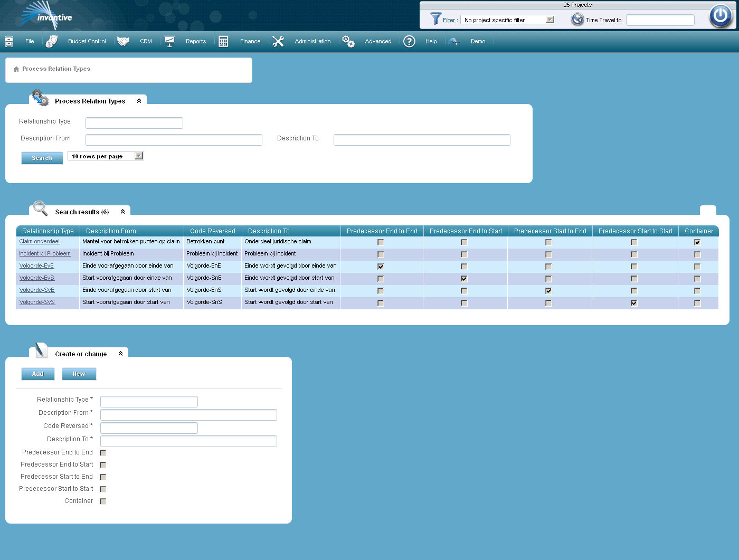Open the rows per page dropdown
Viewport: 739px width, 560px height.
point(138,155)
